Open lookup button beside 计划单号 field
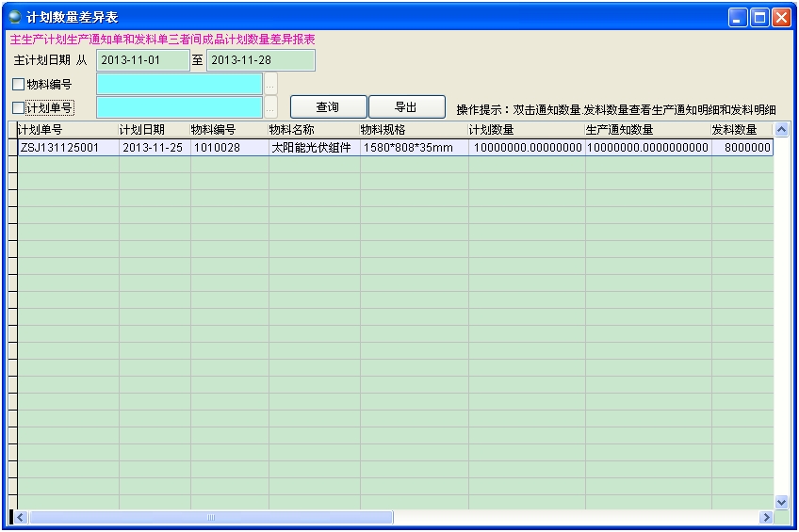Image resolution: width=799 pixels, height=532 pixels. pyautogui.click(x=271, y=107)
